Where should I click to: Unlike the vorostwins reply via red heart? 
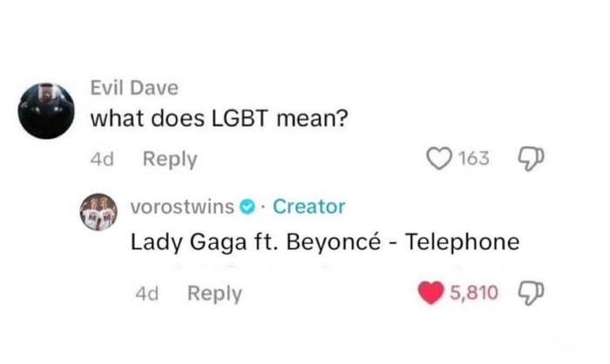[430, 293]
